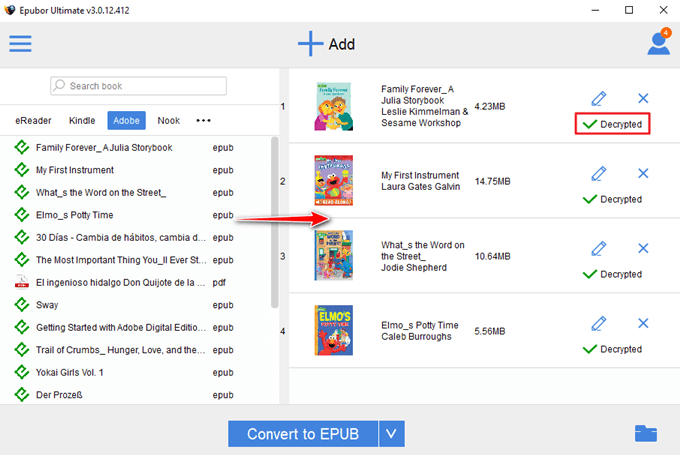Image resolution: width=680 pixels, height=455 pixels.
Task: Expand the output format dropdown arrow
Action: tap(392, 433)
